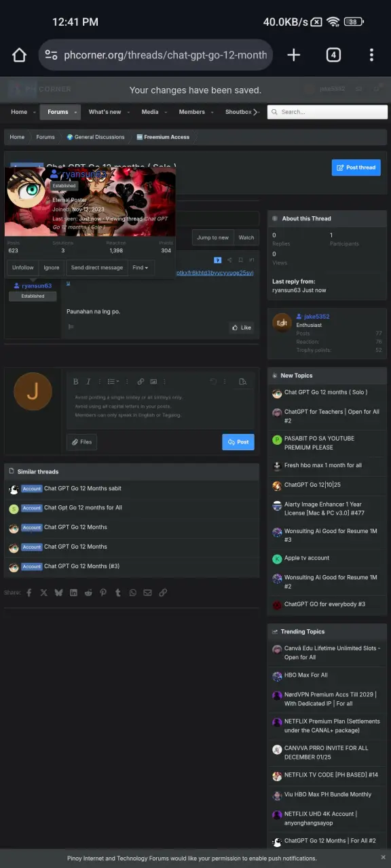Open Fresh hbo max 1 month for all topic

click(x=323, y=465)
